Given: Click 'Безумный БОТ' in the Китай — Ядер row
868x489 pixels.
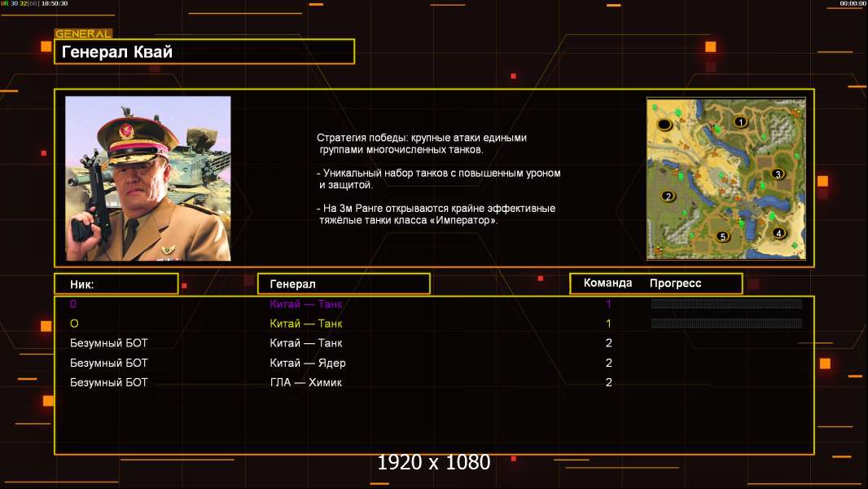Looking at the screenshot, I should click(108, 363).
